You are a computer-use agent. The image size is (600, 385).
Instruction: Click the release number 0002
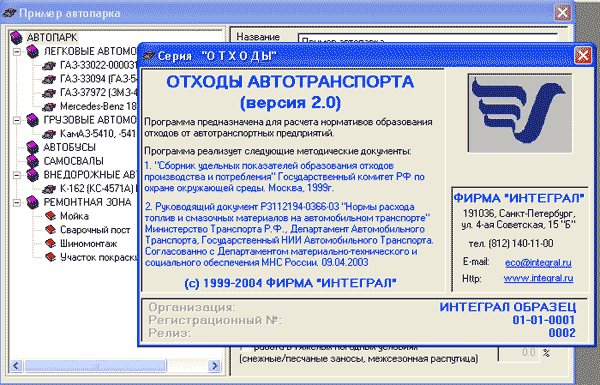coord(562,333)
